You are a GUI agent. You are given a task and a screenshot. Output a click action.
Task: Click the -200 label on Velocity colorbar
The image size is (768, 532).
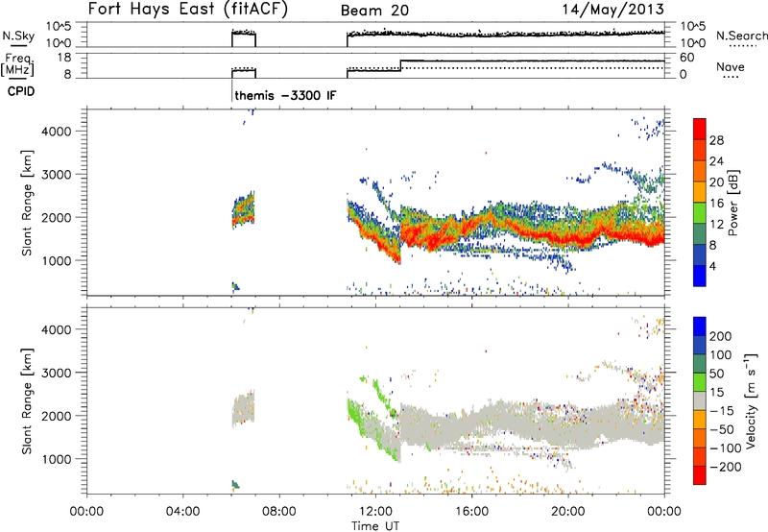click(726, 467)
